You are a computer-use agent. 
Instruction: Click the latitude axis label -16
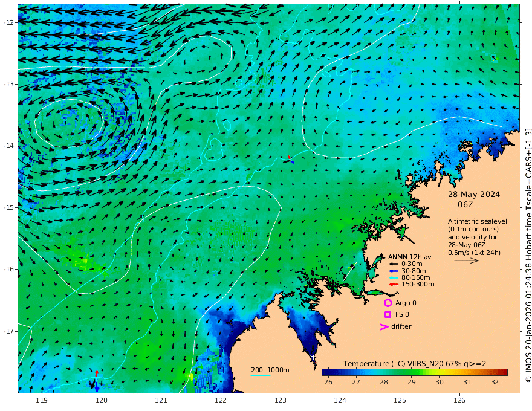[9, 269]
